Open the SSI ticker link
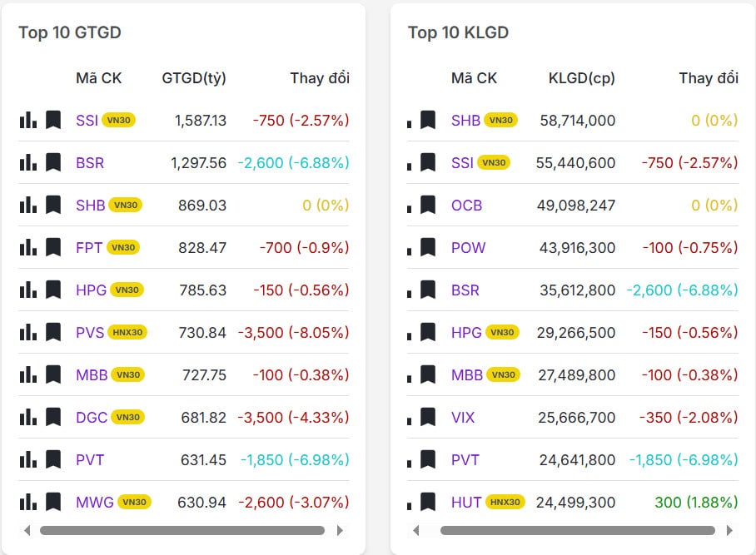Viewport: 756px width, 555px height. tap(86, 120)
